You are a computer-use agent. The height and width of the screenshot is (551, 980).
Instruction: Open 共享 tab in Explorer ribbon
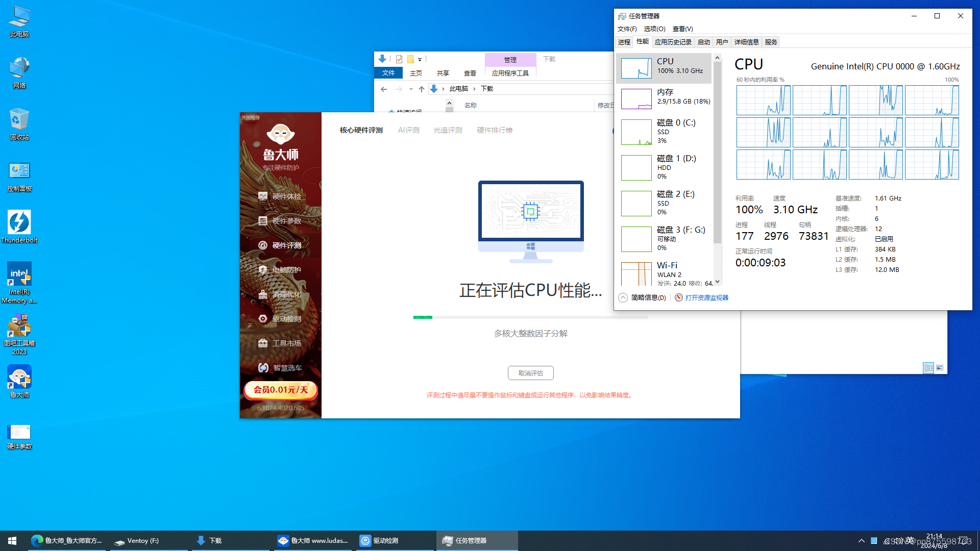click(x=443, y=73)
